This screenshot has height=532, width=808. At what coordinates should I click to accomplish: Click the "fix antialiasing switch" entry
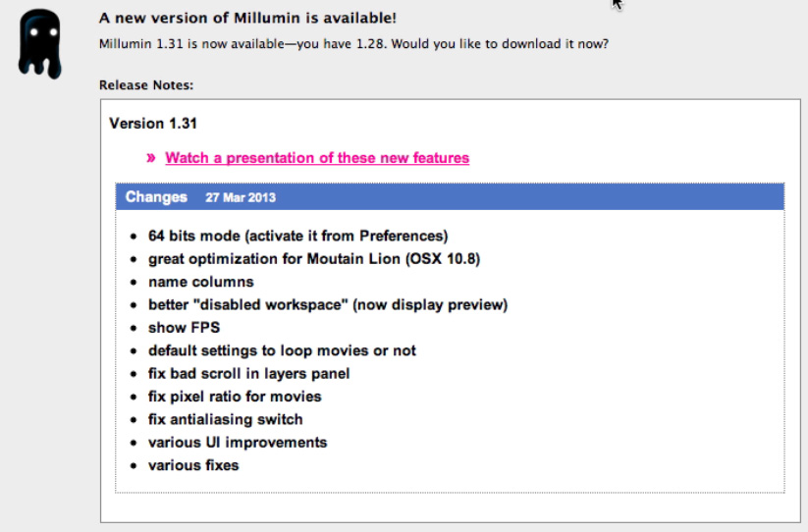point(225,419)
